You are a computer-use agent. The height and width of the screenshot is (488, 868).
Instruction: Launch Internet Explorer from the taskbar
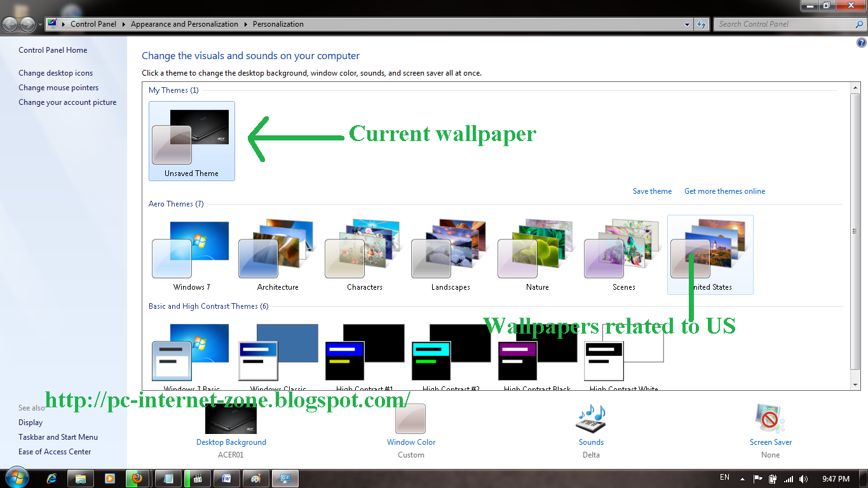point(52,478)
